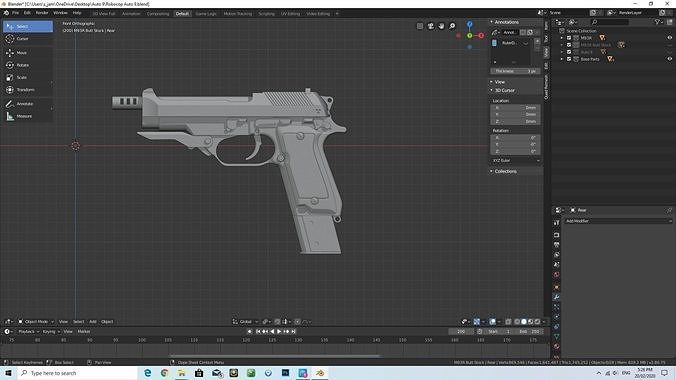This screenshot has height=380, width=676.
Task: Toggle the third outliner collection checkbox
Action: coord(569,52)
